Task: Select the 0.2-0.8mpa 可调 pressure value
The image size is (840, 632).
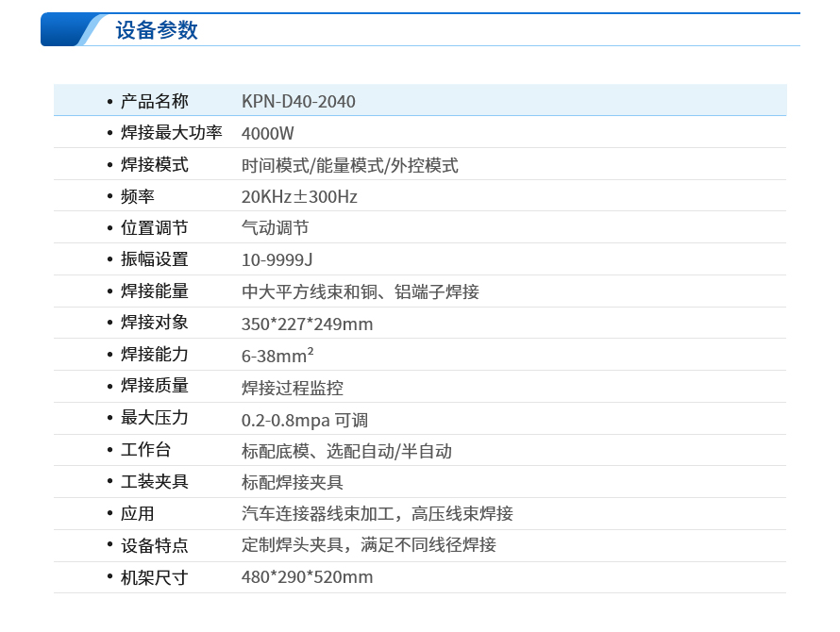Action: pyautogui.click(x=305, y=420)
